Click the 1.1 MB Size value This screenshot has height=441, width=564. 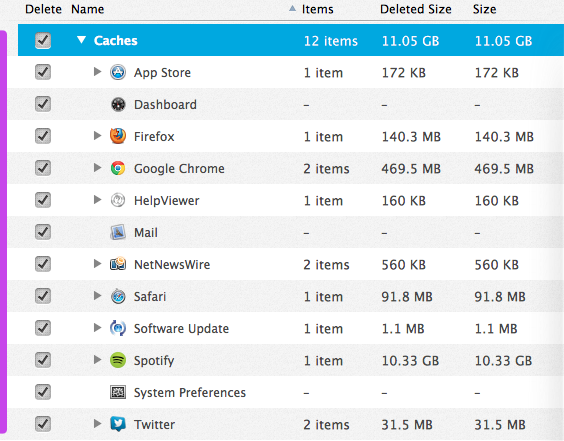pyautogui.click(x=496, y=329)
